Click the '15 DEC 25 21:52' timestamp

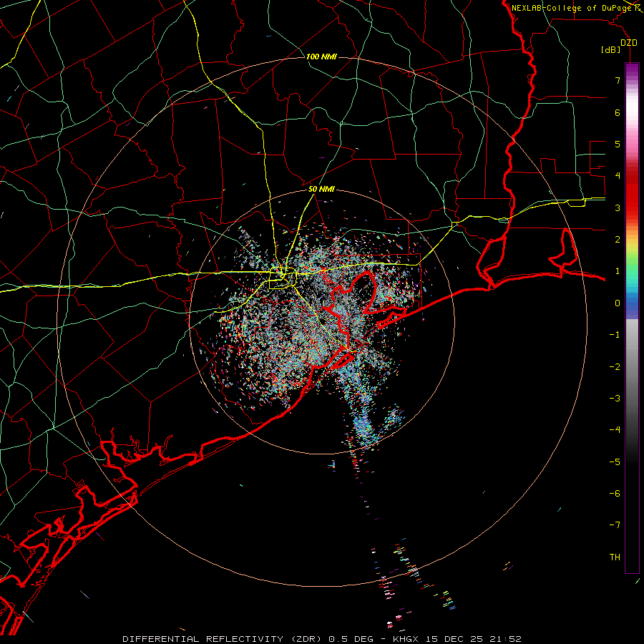click(x=473, y=639)
